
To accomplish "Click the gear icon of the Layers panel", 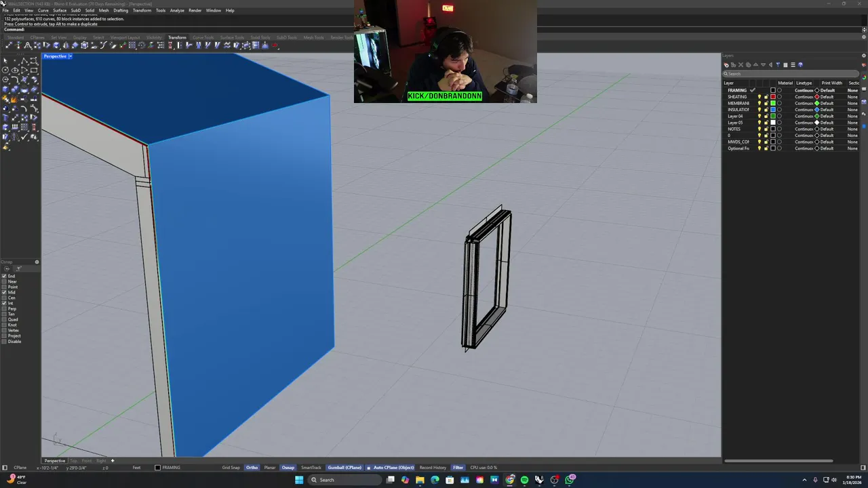I will click(x=864, y=56).
